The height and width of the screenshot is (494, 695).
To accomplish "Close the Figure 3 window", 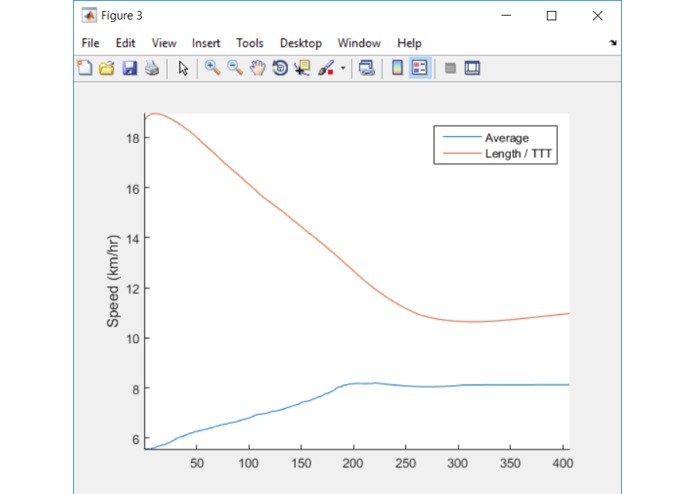I will (597, 16).
